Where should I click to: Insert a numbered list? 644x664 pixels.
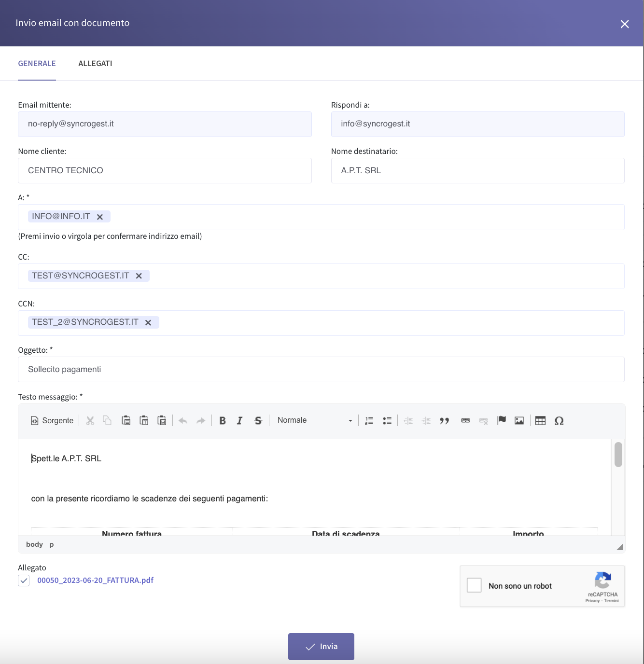[x=369, y=421]
